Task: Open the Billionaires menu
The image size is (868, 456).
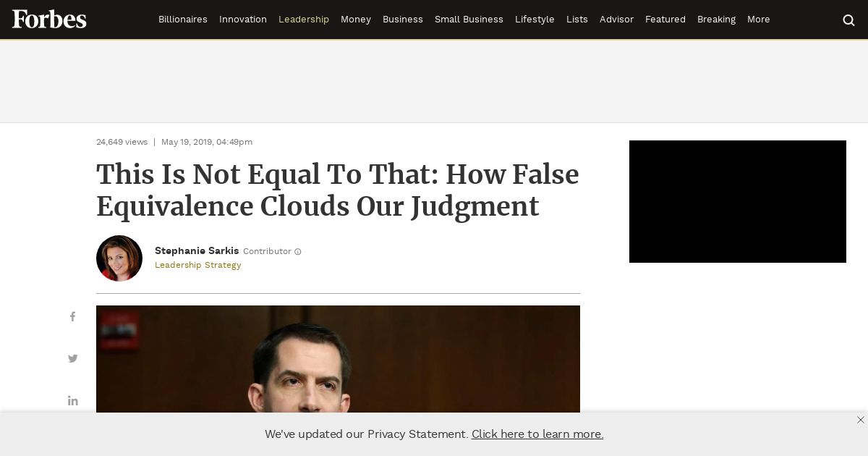Action: 183,20
